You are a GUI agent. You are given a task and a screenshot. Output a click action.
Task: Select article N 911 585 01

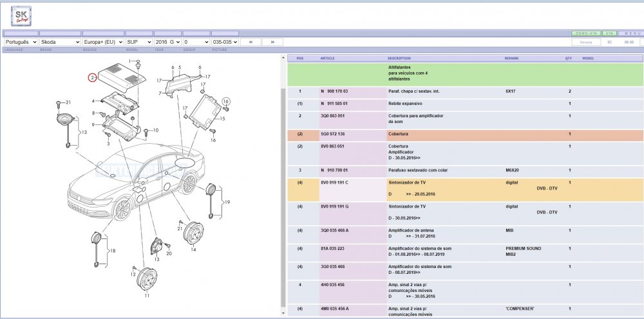tap(334, 104)
